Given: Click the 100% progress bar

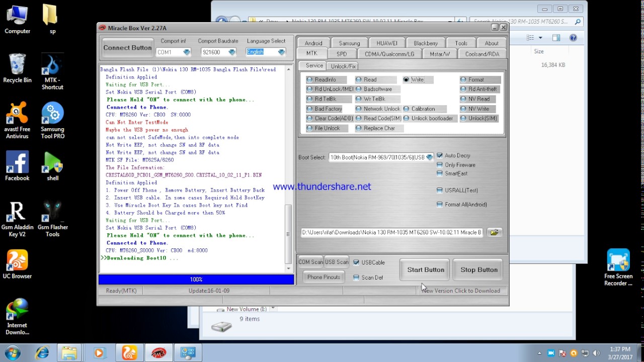Looking at the screenshot, I should point(196,280).
